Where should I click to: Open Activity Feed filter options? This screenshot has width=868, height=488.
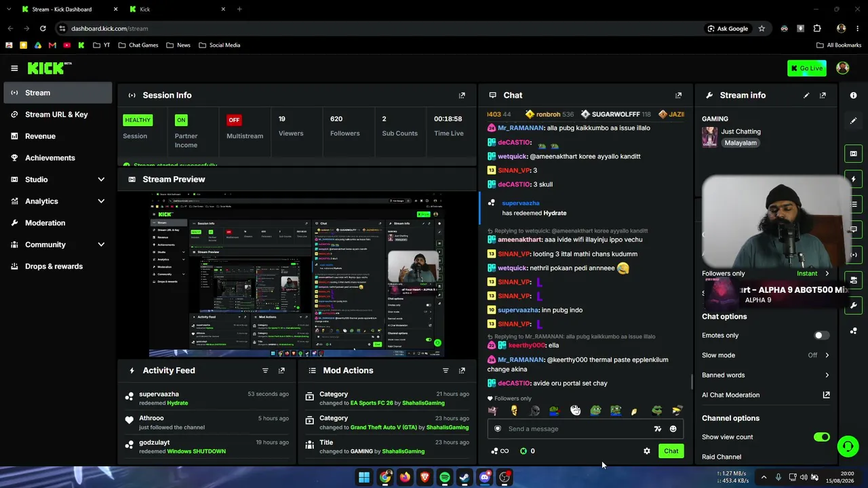click(x=265, y=371)
